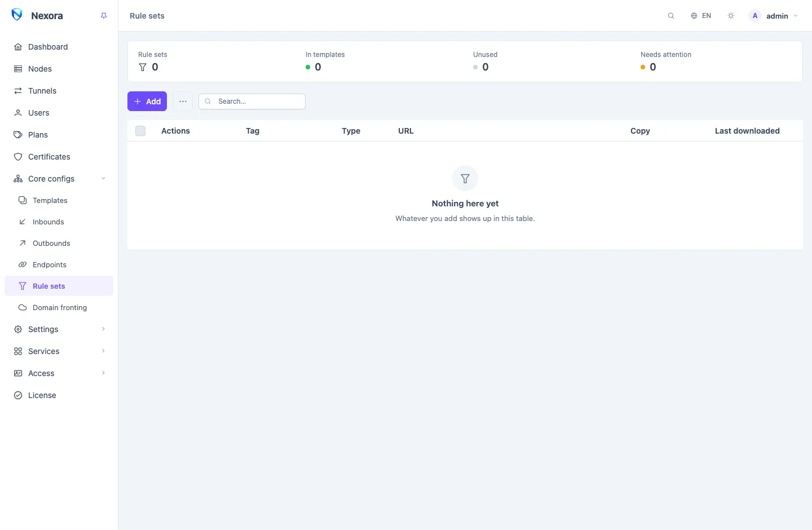Click the Copy column header
Screen dimensions: 812x530
tap(640, 131)
